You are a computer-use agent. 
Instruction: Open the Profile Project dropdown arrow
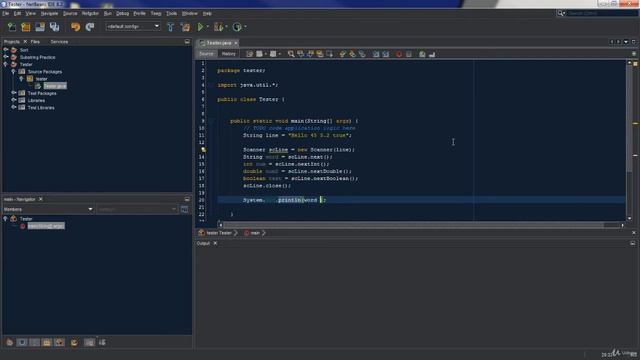245,27
